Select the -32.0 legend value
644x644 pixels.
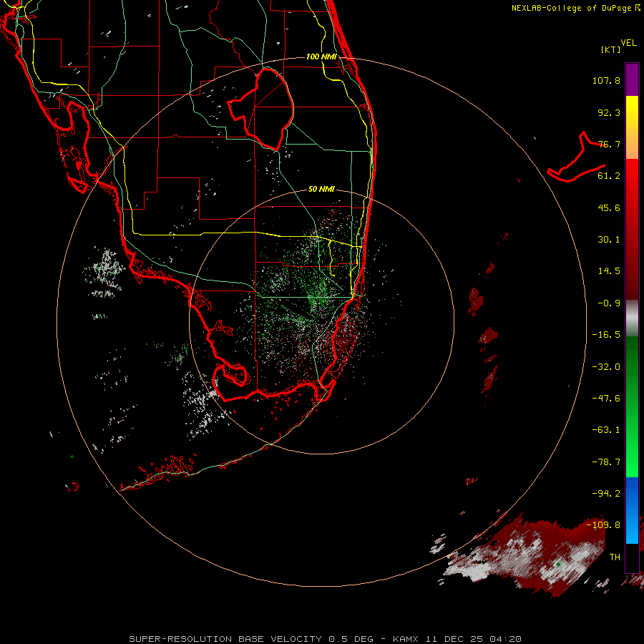pyautogui.click(x=606, y=367)
